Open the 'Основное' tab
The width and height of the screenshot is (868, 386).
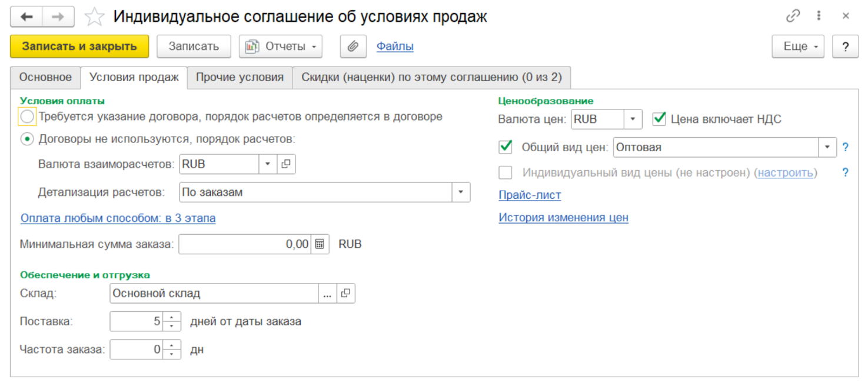click(x=45, y=77)
